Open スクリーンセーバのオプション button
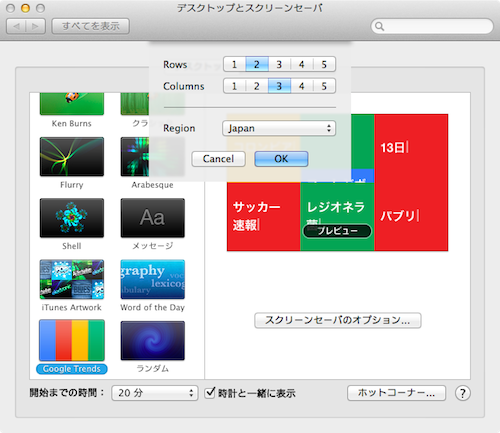This screenshot has width=500, height=433. coord(338,320)
